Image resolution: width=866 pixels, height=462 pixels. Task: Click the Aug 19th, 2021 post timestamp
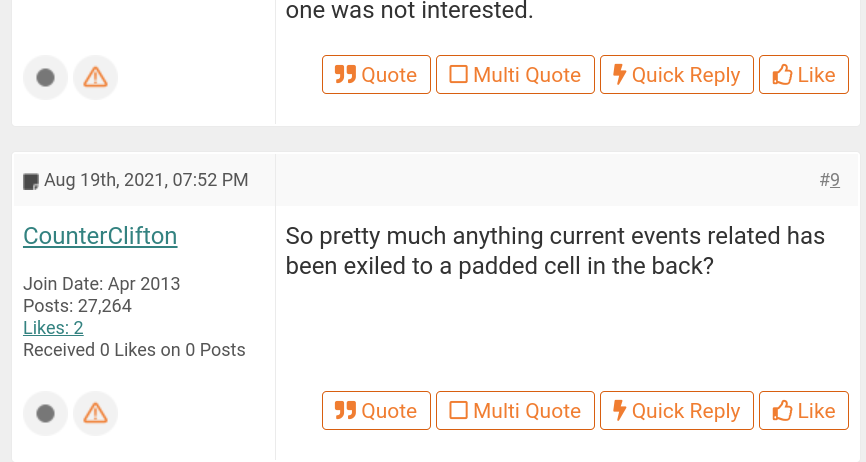point(146,180)
